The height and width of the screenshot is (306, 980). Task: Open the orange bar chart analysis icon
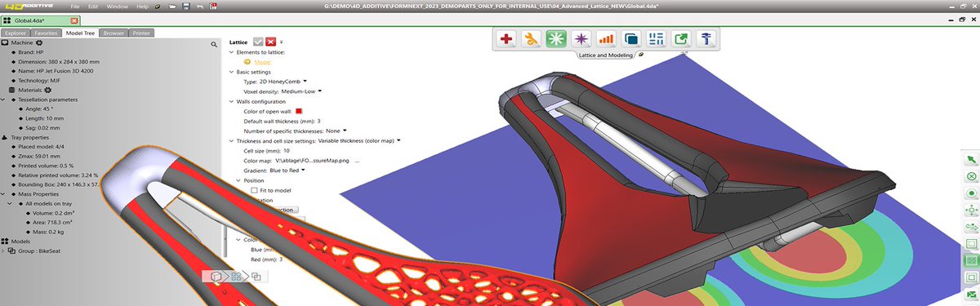click(605, 38)
